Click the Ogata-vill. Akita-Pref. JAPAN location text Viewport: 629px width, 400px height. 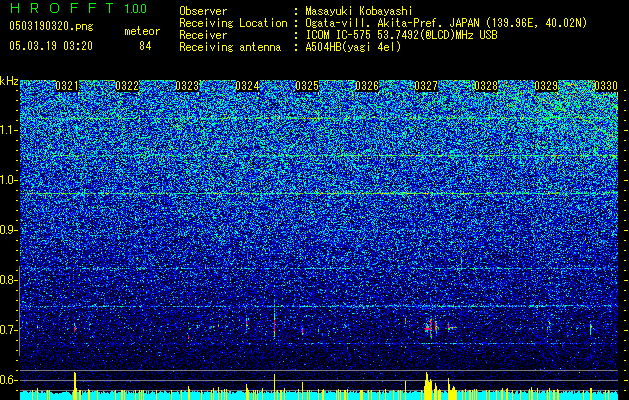coord(446,24)
